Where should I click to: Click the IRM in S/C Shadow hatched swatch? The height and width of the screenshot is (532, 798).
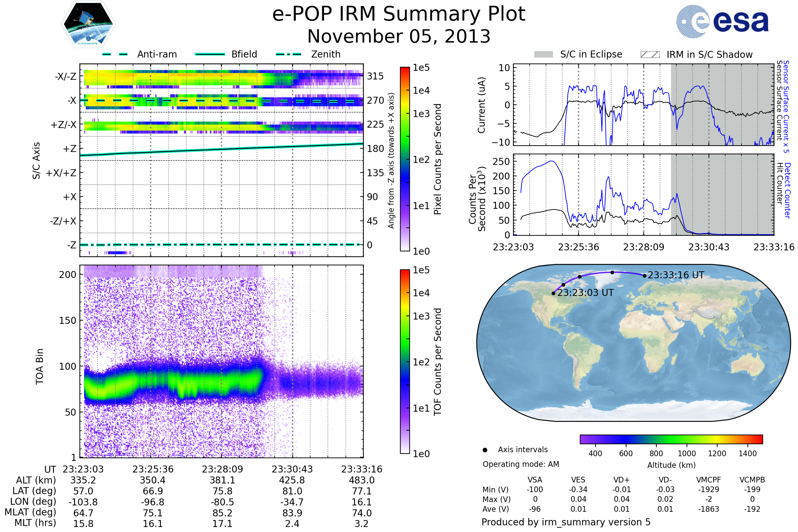pos(650,55)
